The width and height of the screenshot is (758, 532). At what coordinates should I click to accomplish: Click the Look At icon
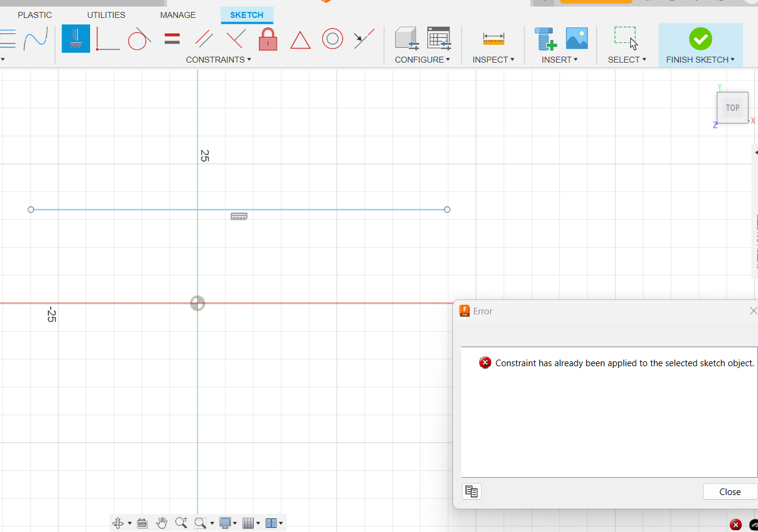tap(142, 523)
